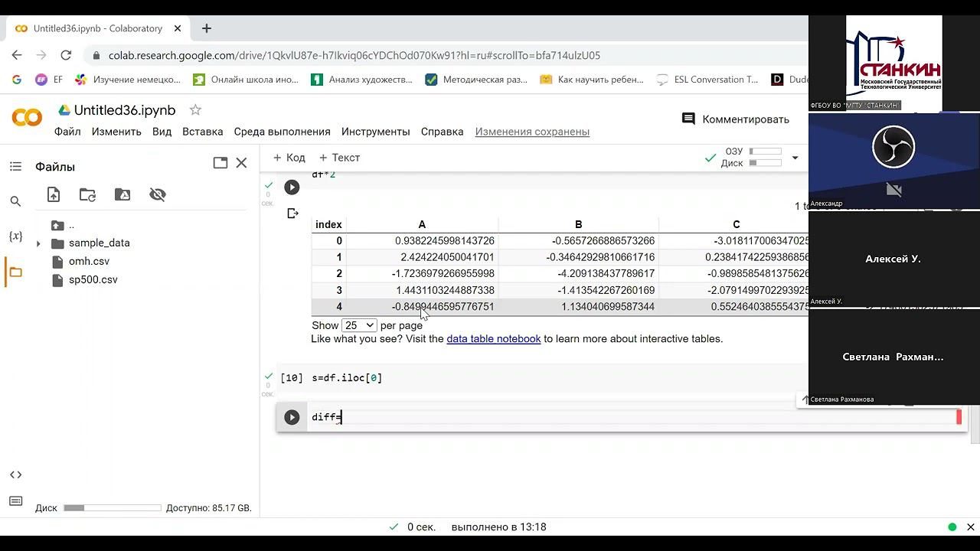Open the Справка menu

pos(442,132)
